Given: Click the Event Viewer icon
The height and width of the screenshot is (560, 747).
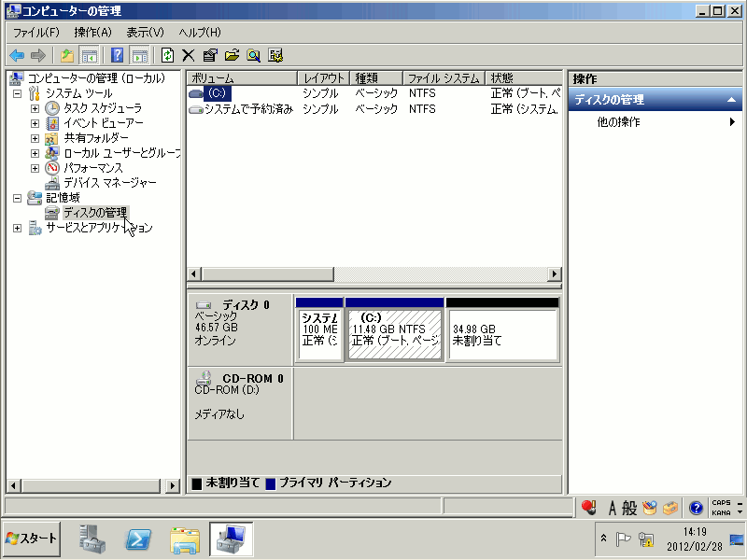Looking at the screenshot, I should (x=52, y=123).
